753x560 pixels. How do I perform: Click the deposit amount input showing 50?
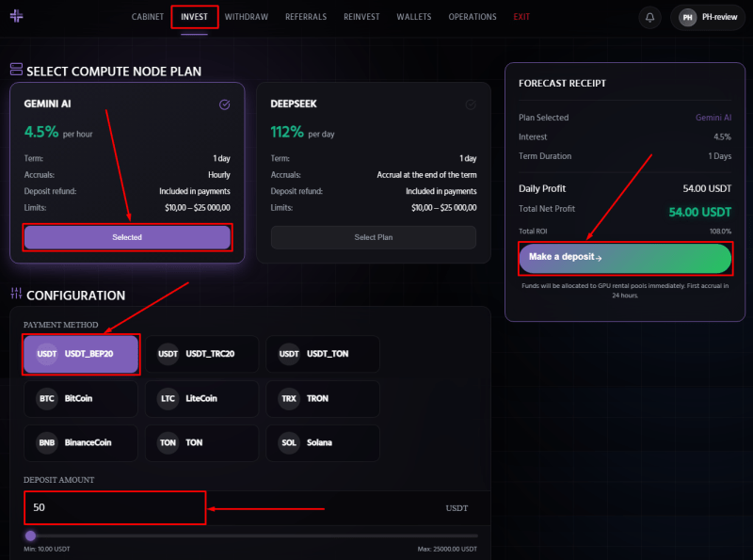pos(115,507)
